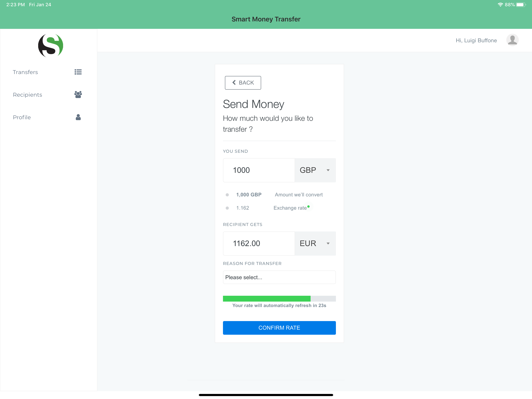Go back with the BACK button

click(243, 83)
